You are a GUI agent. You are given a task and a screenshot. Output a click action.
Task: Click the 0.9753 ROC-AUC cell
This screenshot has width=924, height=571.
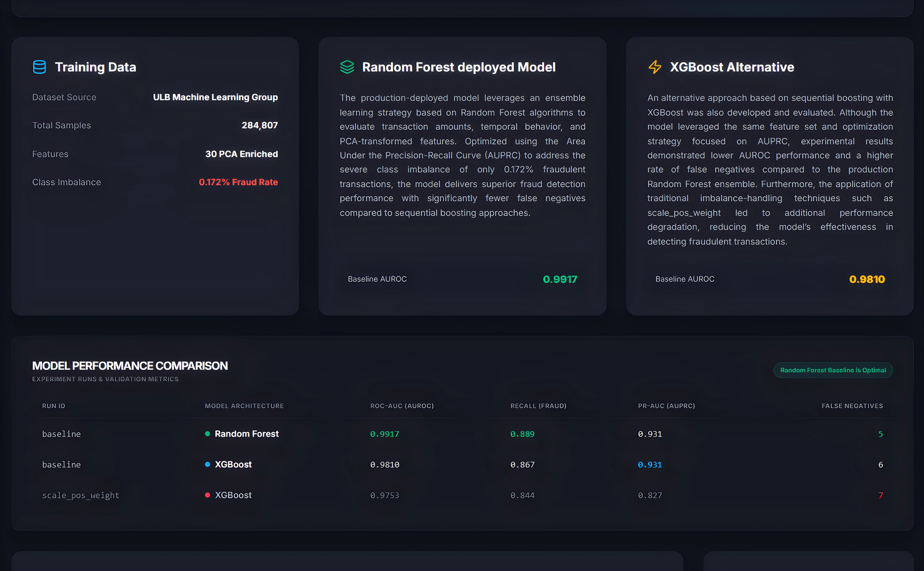385,495
